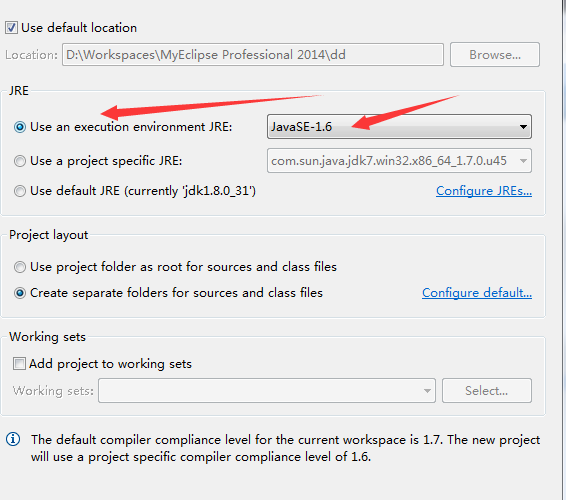The height and width of the screenshot is (500, 566).
Task: Open the Configure default... link
Action: point(477,293)
